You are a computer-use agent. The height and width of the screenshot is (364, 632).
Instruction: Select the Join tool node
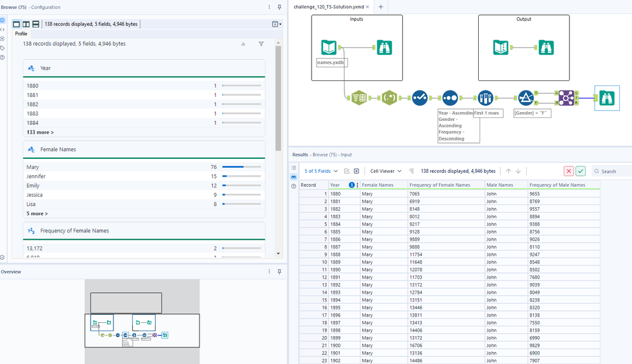click(x=565, y=98)
